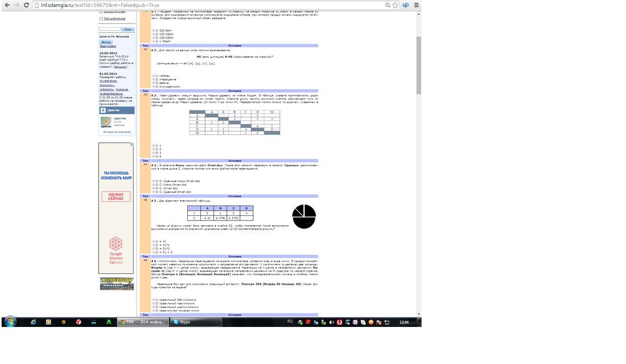Viewport: 626px width, 364px height.
Task: Select answer 3) 128 Кбайт
Action: click(x=154, y=38)
